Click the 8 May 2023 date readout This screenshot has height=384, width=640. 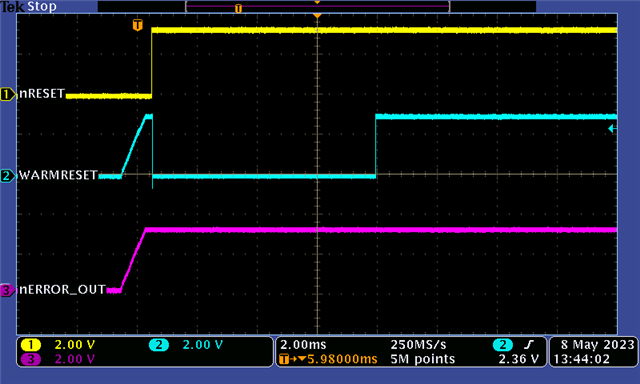pyautogui.click(x=598, y=345)
